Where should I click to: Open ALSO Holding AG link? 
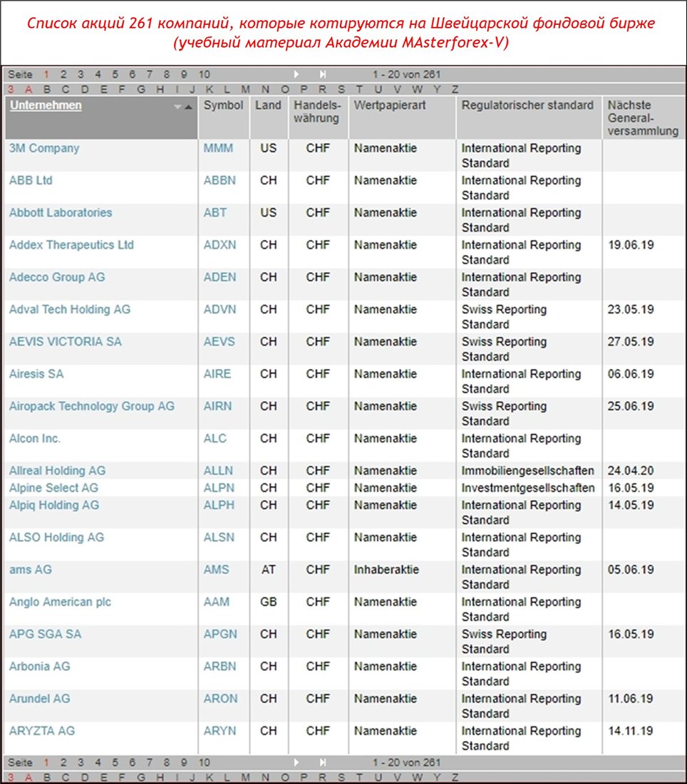tap(56, 537)
